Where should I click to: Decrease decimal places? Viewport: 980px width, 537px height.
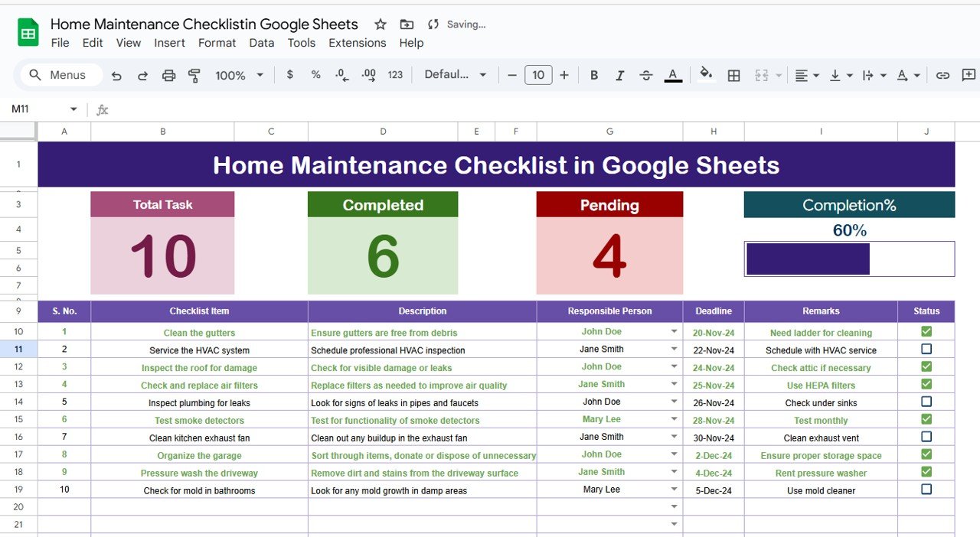coord(342,75)
